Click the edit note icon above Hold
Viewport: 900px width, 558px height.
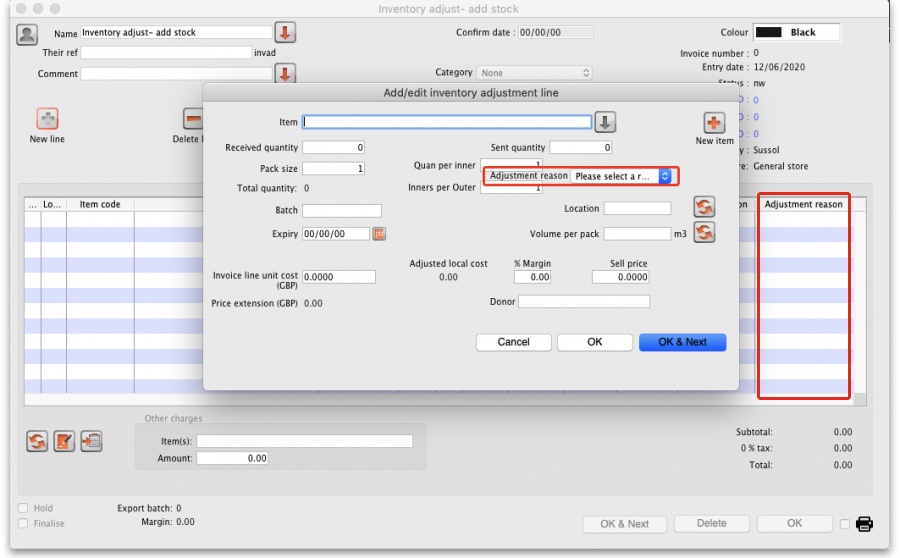[x=64, y=441]
